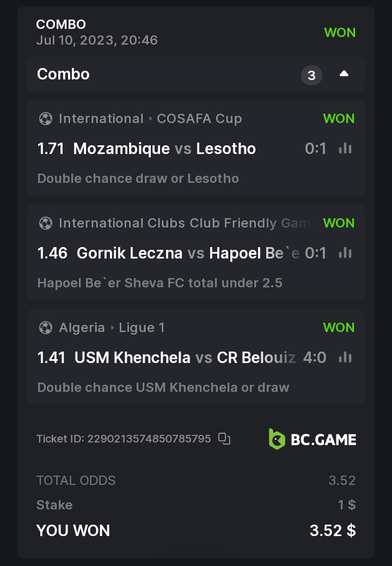The image size is (392, 566).
Task: Open the Mozambique vs Lesotho match
Action: click(x=164, y=149)
